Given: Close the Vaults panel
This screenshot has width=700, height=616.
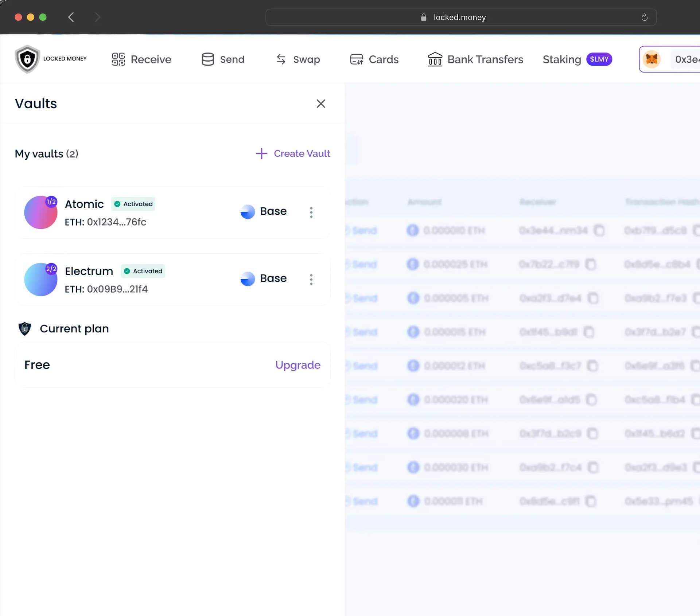Looking at the screenshot, I should 321,104.
